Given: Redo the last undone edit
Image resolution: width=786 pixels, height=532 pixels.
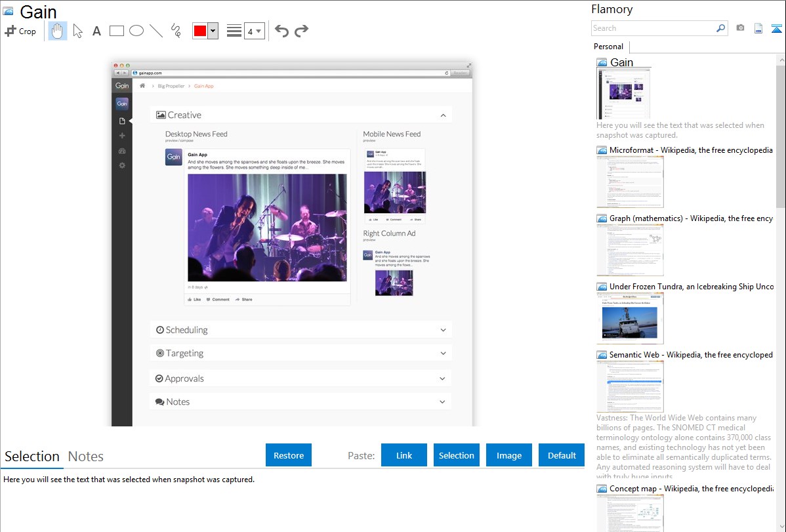Looking at the screenshot, I should [x=301, y=31].
